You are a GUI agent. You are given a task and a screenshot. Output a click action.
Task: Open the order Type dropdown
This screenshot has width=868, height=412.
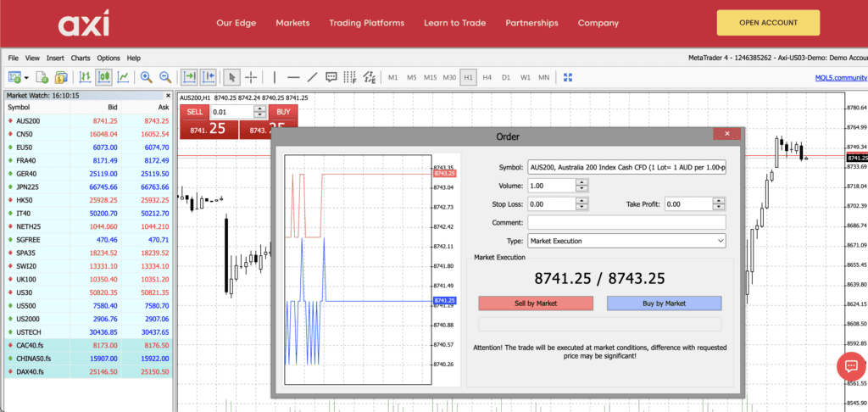point(626,241)
